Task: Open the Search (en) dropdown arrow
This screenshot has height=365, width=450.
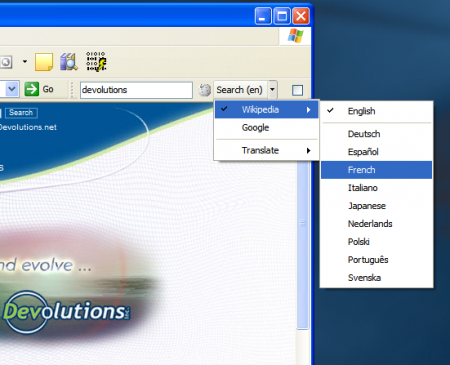Action: click(x=272, y=89)
